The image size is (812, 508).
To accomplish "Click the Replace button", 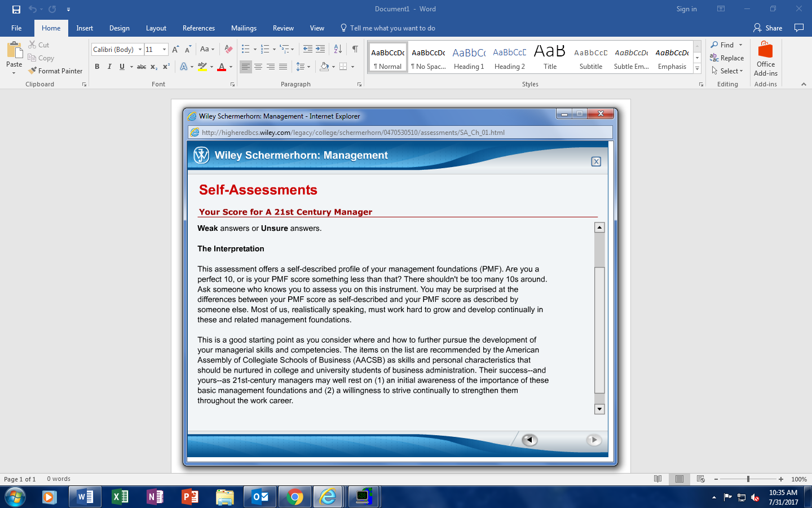I will click(x=727, y=58).
